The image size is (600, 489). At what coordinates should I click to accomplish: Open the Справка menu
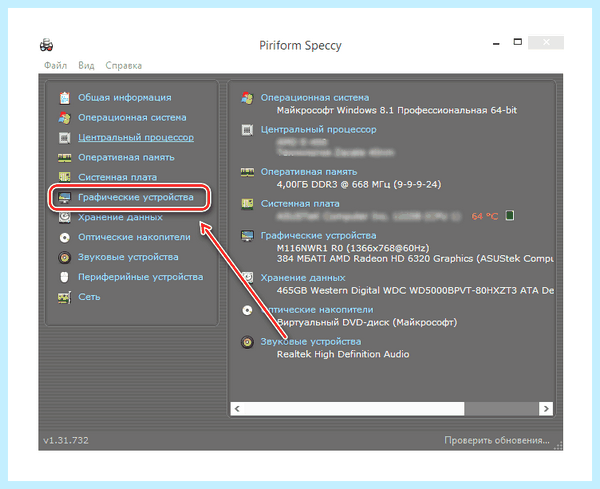[124, 65]
